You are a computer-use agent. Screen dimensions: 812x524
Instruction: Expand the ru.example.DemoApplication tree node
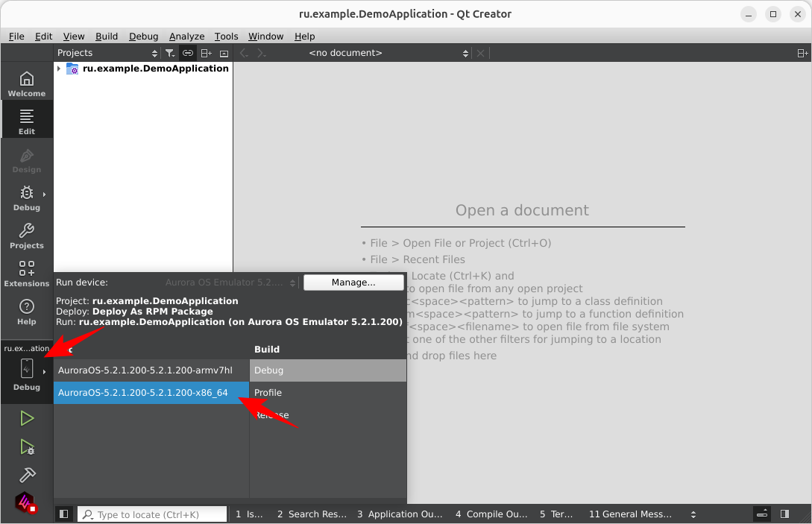[x=59, y=69]
